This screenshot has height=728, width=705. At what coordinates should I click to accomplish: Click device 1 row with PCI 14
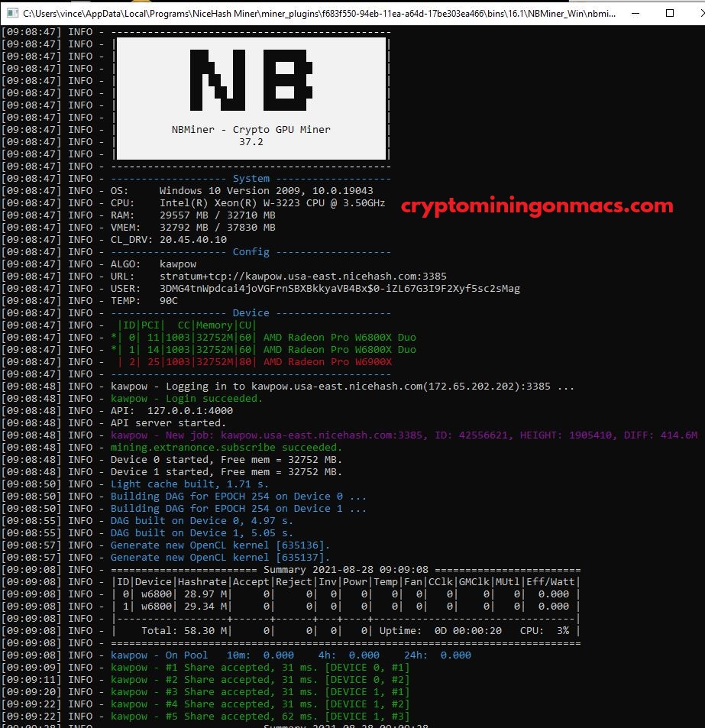pos(264,350)
